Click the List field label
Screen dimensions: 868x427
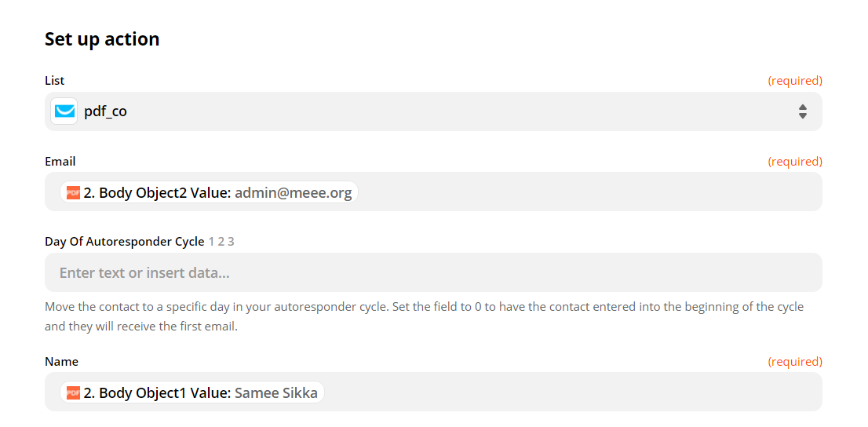coord(55,81)
